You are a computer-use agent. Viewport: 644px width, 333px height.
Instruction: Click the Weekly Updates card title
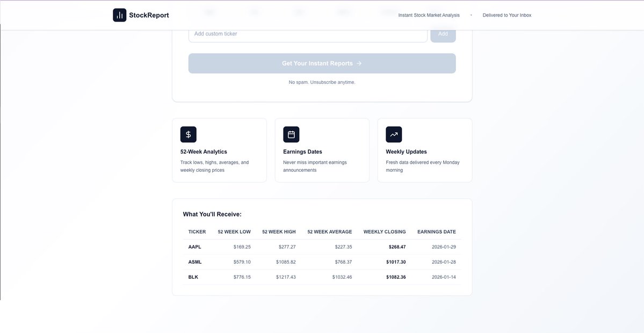pos(406,152)
